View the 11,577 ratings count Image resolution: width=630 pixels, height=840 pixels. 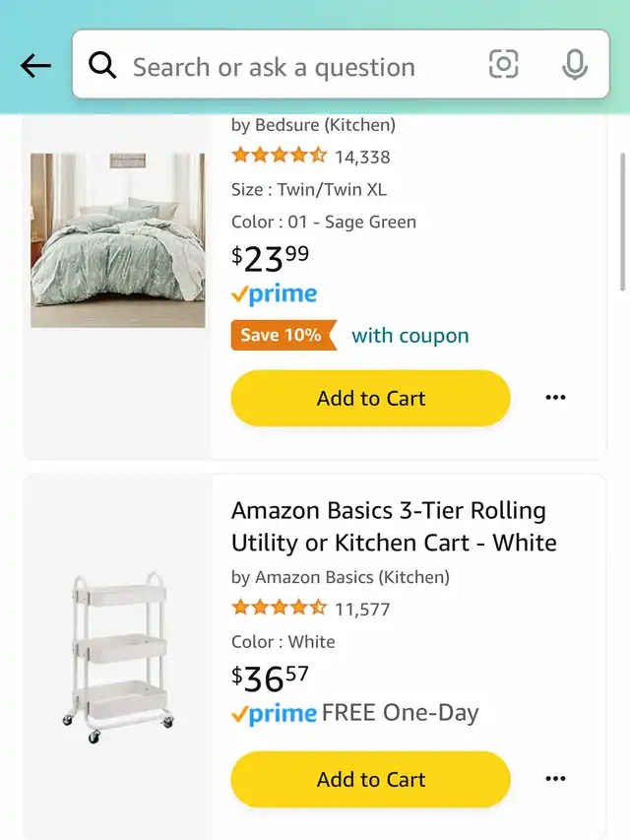click(362, 610)
